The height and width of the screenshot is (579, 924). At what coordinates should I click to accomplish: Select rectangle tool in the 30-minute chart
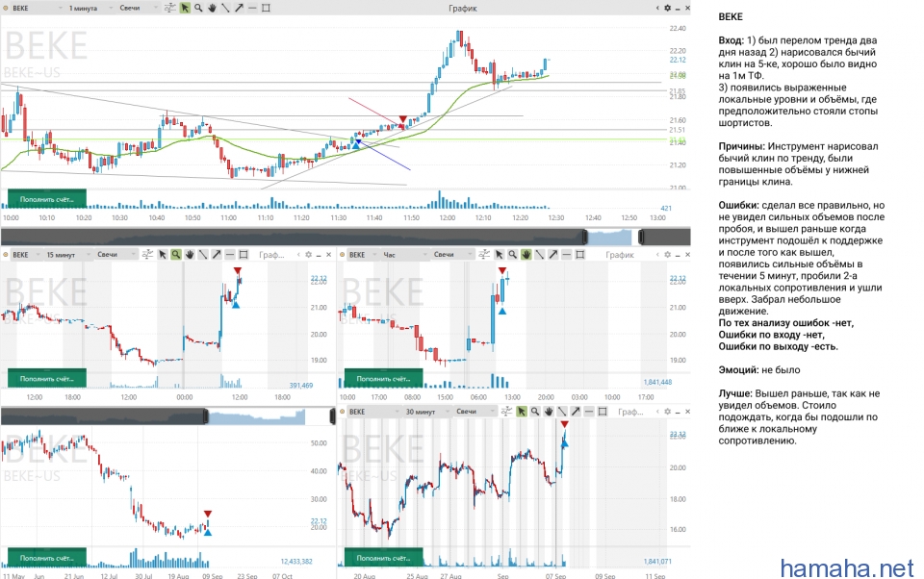coord(603,411)
